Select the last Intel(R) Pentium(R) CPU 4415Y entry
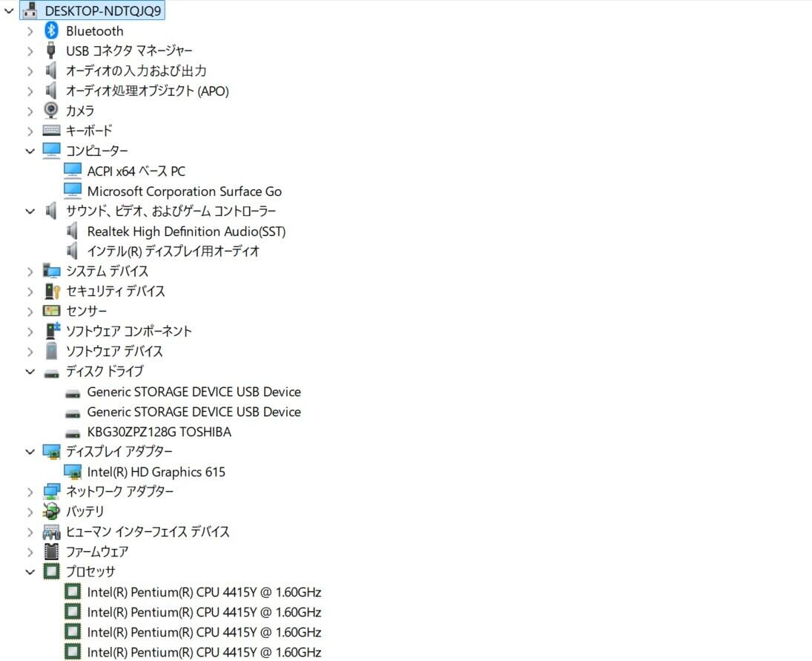 click(x=204, y=652)
